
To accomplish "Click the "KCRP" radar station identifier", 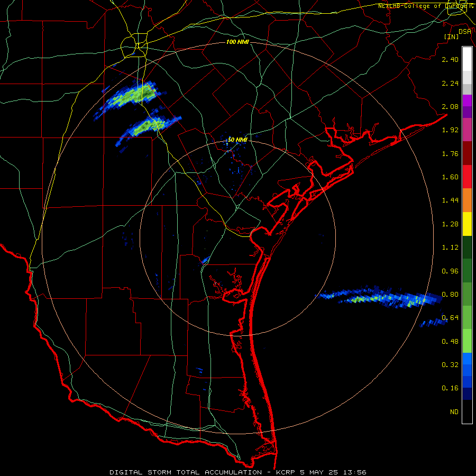I will point(286,472).
